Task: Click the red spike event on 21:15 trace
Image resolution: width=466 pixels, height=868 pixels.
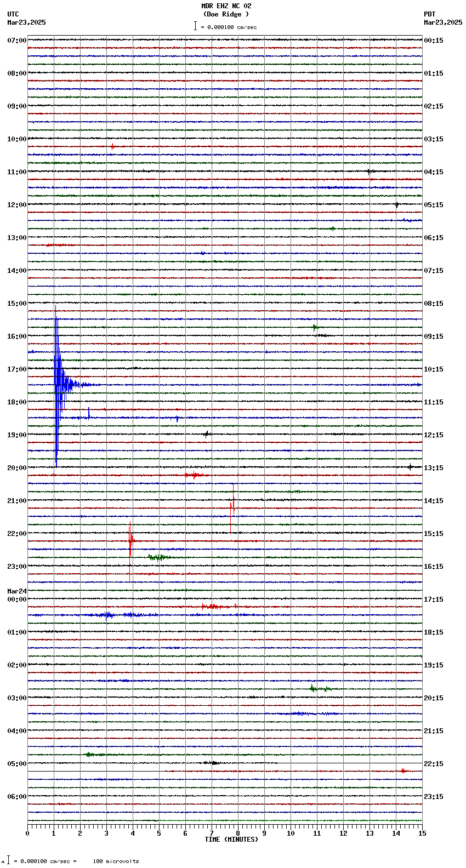Action: pos(233,508)
